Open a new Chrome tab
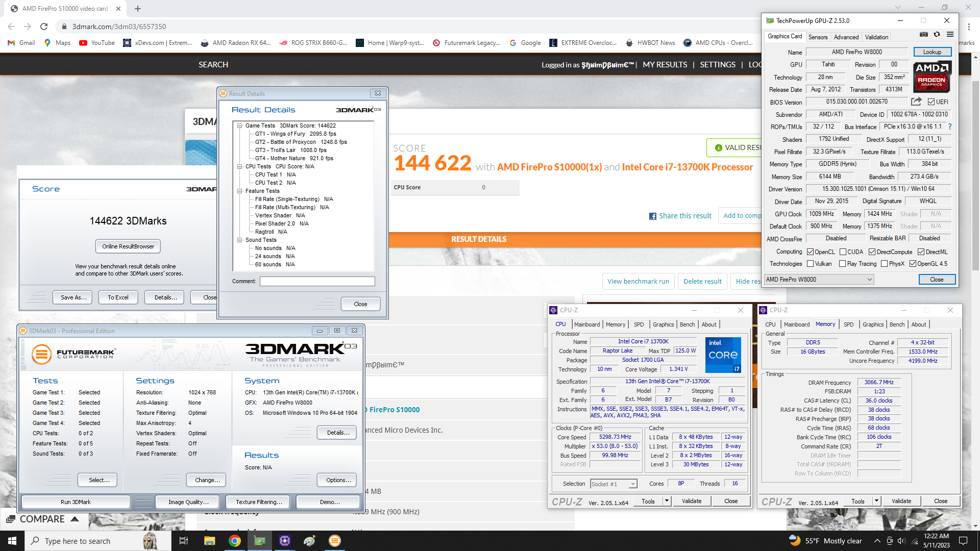 138,9
